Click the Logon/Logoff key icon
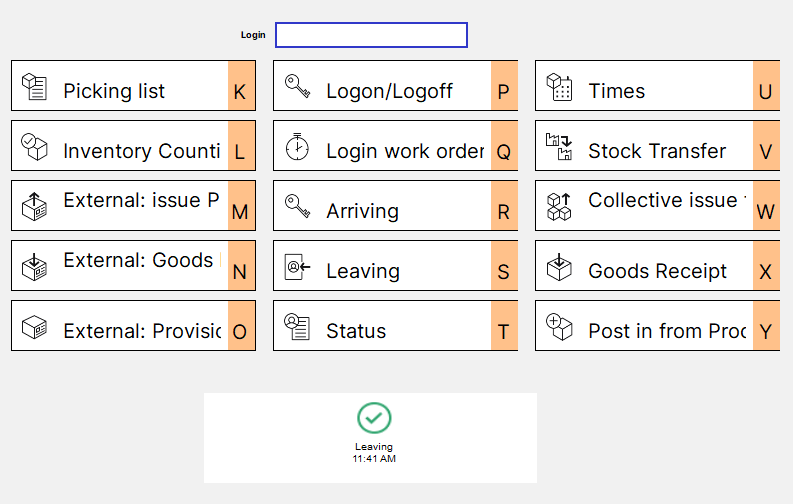 (297, 87)
